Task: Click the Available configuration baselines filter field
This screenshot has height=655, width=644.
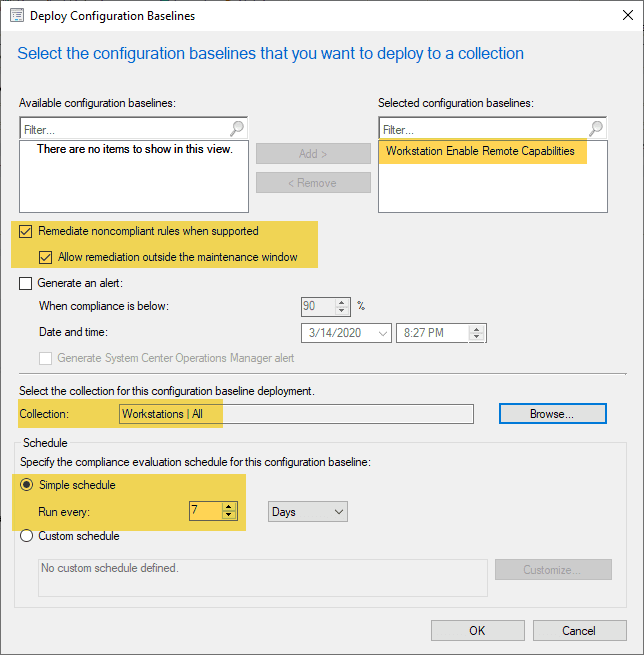Action: click(x=123, y=129)
